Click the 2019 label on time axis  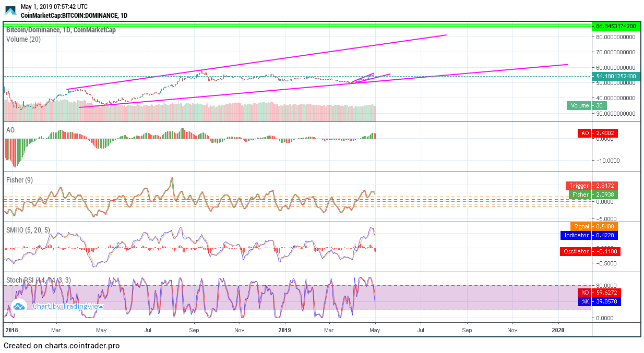click(x=285, y=330)
